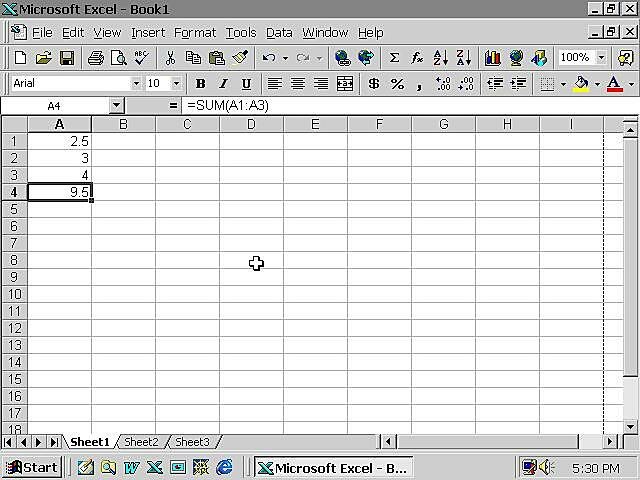Toggle Italic formatting
Image resolution: width=640 pixels, height=480 pixels.
pos(223,84)
